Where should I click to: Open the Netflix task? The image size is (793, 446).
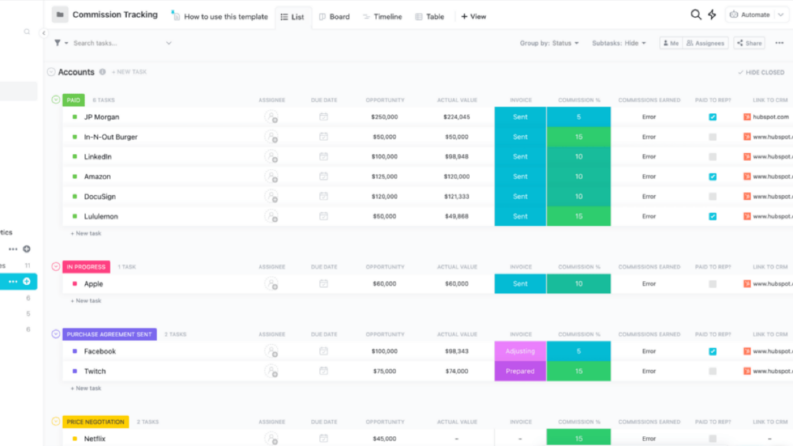[95, 438]
